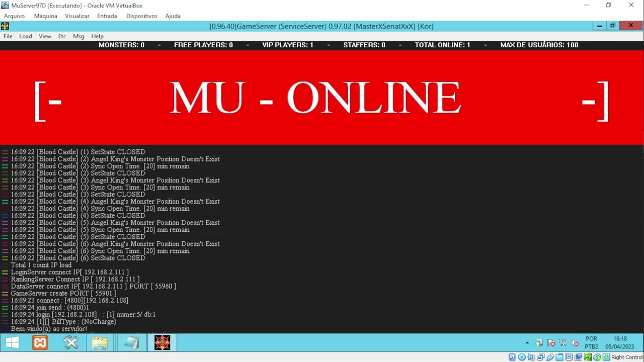The image size is (644, 362).
Task: Show hidden tray icons arrow
Action: pyautogui.click(x=527, y=343)
